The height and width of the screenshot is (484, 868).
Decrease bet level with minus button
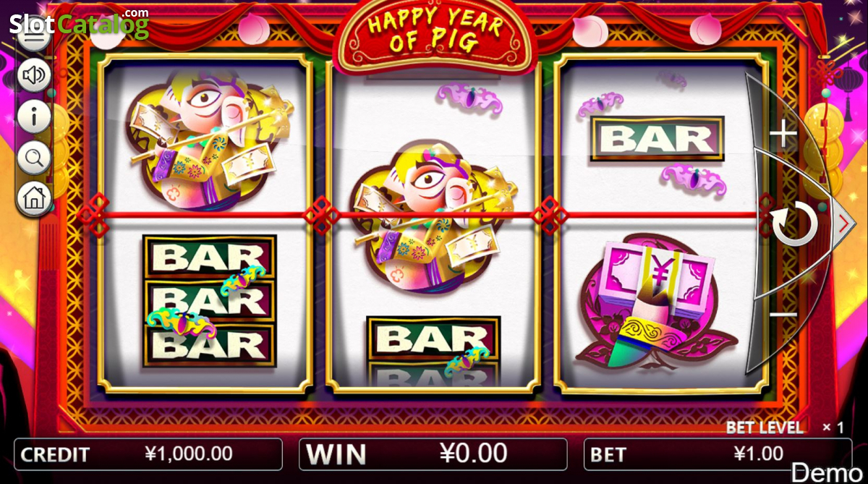783,315
